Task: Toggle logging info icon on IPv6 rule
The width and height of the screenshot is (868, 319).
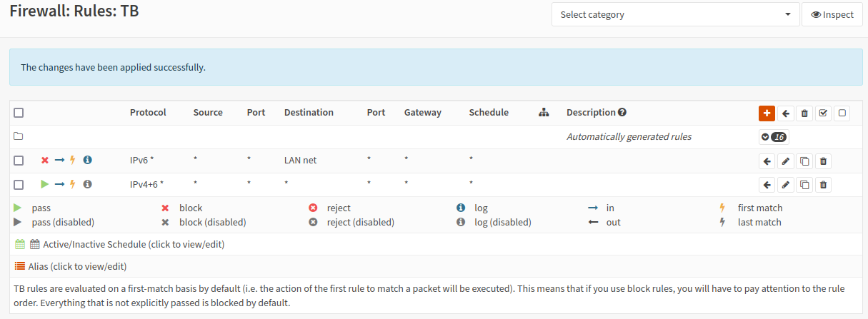Action: click(87, 161)
